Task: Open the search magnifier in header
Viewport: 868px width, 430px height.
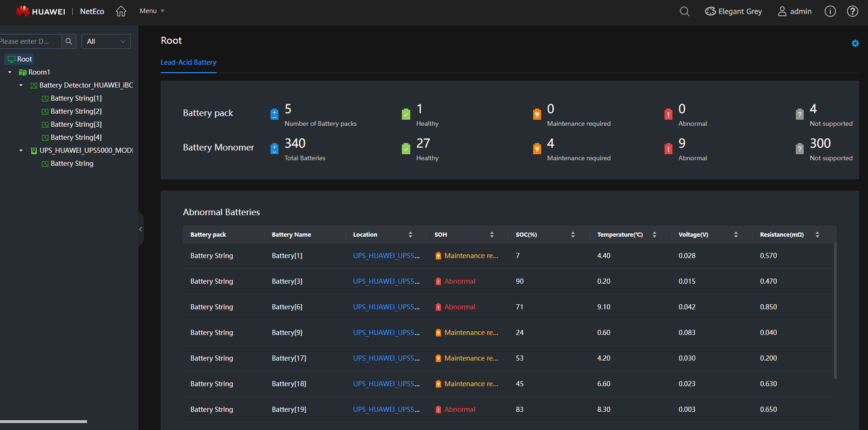Action: [684, 11]
